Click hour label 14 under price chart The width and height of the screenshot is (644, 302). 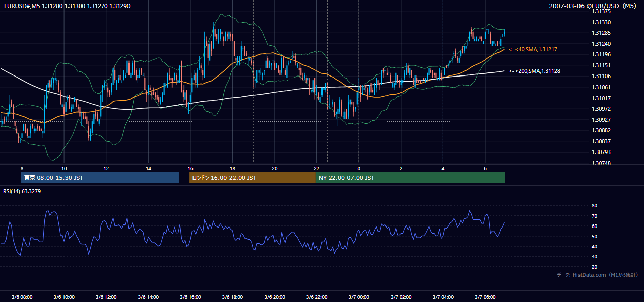[x=148, y=168]
